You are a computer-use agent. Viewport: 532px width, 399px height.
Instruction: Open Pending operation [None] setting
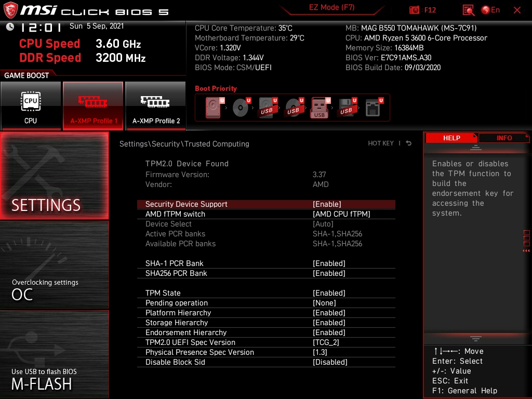pos(266,303)
